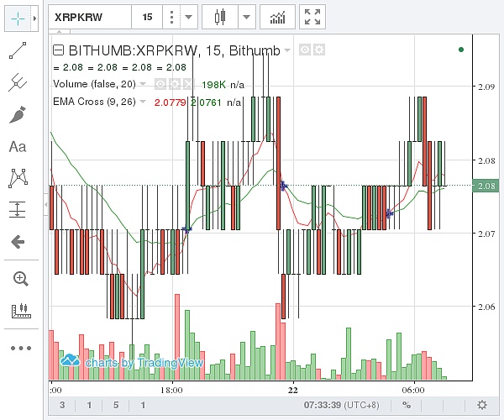
Task: Choose the 15 minute interval button
Action: [x=147, y=17]
